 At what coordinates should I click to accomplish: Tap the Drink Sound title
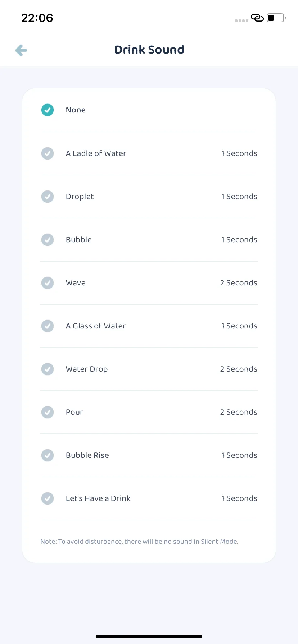tap(149, 50)
